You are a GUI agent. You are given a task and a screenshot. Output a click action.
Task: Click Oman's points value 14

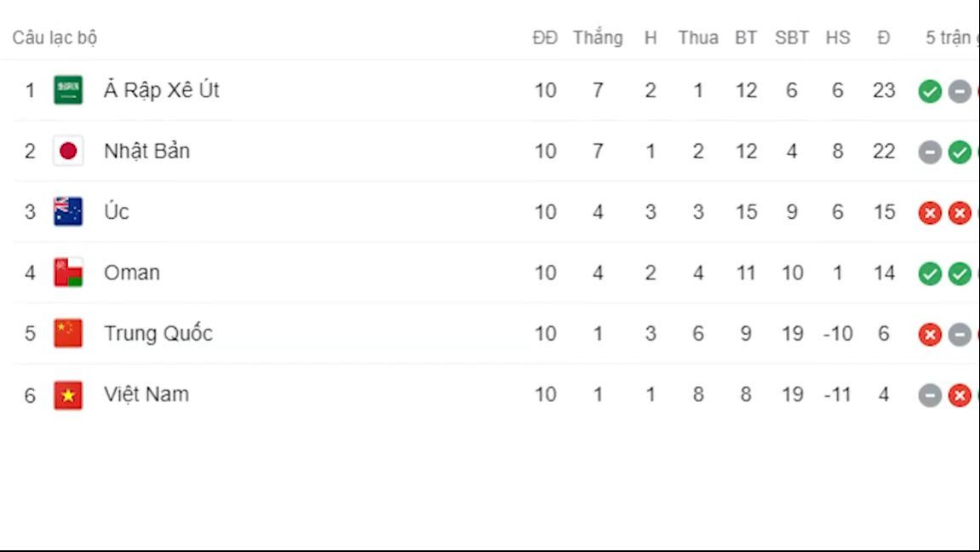[884, 273]
